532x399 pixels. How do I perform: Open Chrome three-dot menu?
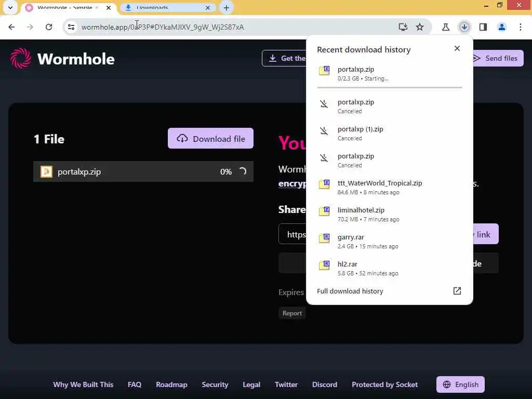coord(521,27)
